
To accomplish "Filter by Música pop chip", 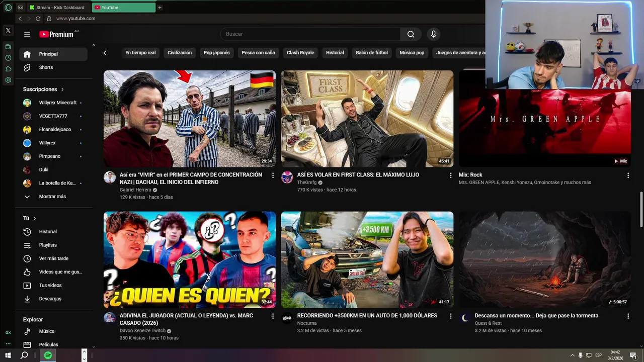I will point(412,53).
